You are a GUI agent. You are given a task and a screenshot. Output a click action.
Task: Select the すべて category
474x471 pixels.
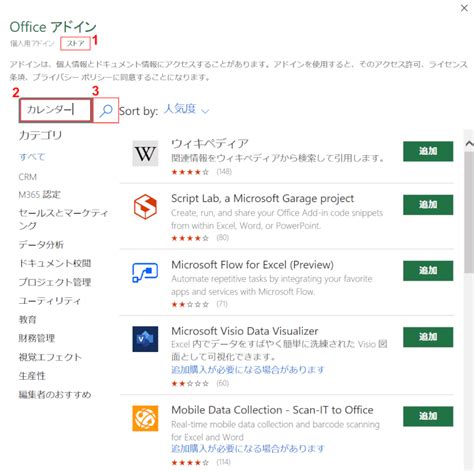tap(32, 157)
